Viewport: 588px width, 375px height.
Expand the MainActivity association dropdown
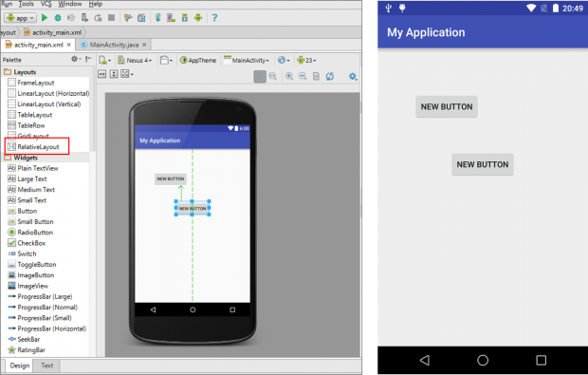[x=247, y=60]
